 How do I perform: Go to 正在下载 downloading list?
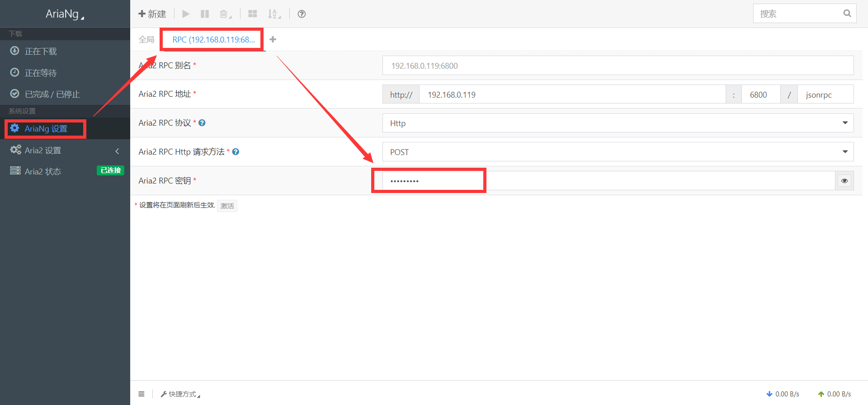(65, 51)
